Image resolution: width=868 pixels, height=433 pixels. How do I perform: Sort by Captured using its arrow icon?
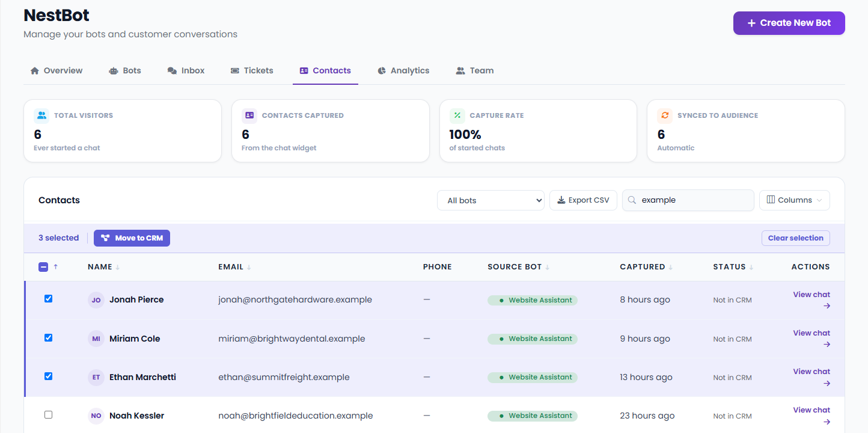[x=671, y=267]
